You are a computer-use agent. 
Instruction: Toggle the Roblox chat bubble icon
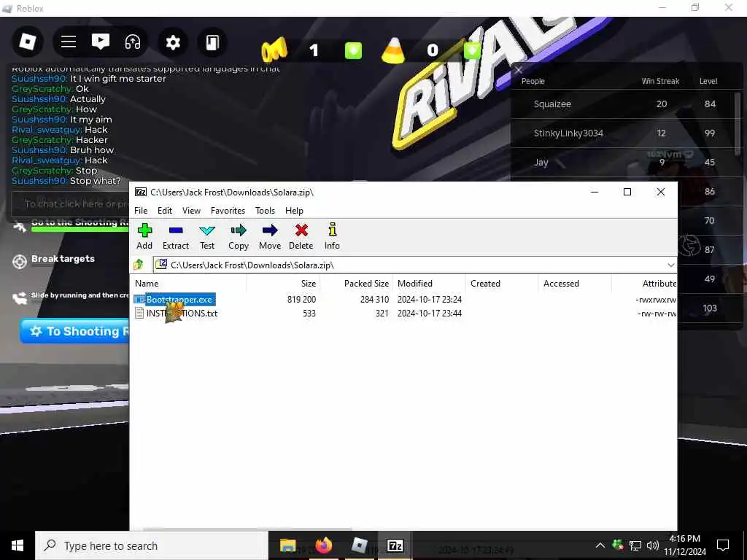101,42
